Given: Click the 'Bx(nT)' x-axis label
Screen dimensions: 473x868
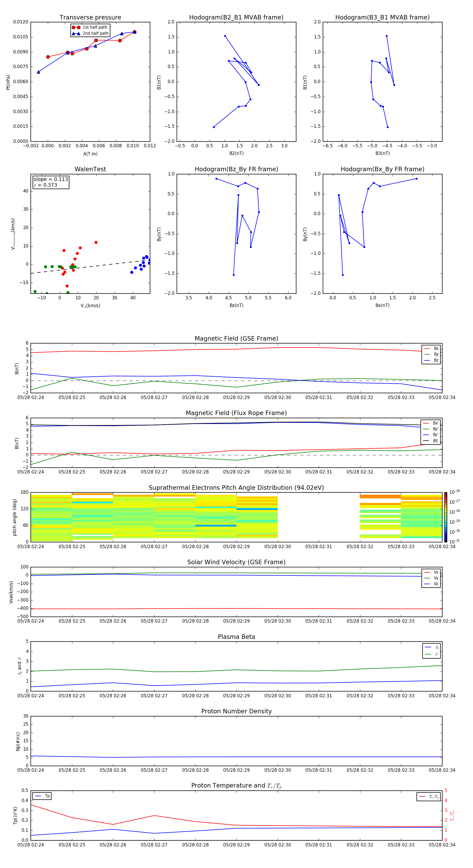Looking at the screenshot, I should 382,305.
